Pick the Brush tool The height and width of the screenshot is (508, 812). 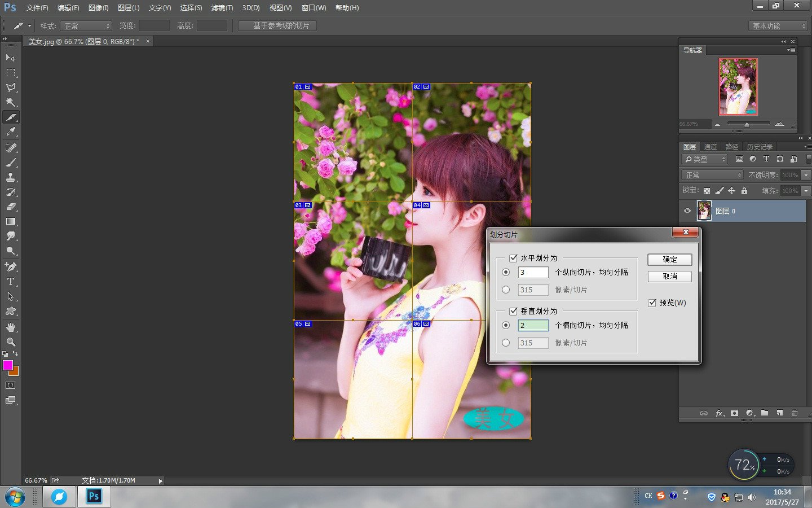[x=10, y=162]
